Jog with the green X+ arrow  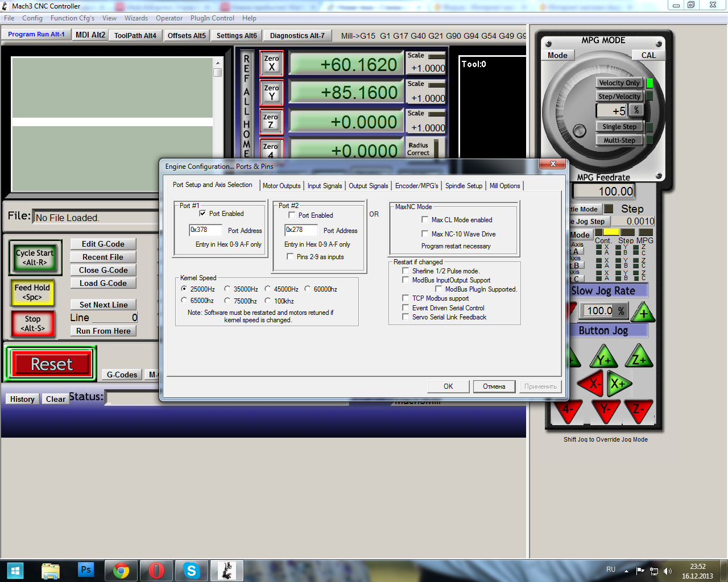619,383
